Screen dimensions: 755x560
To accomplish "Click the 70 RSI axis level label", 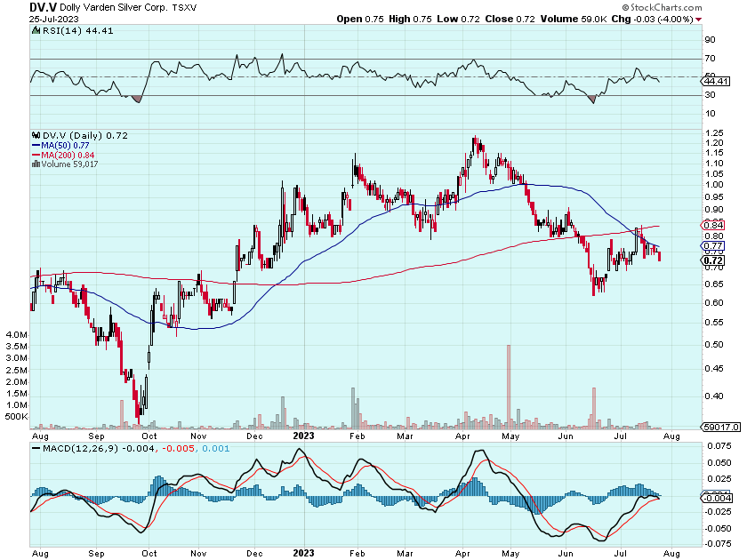I will click(711, 59).
